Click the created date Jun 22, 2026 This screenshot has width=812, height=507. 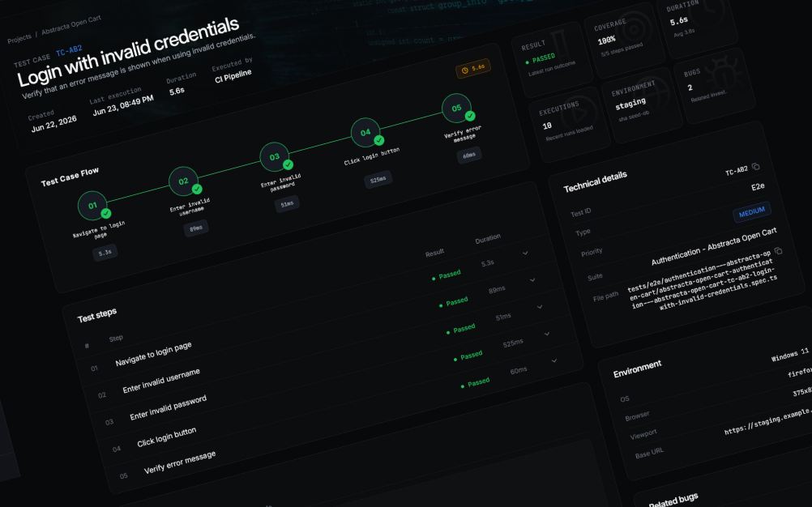pos(53,124)
